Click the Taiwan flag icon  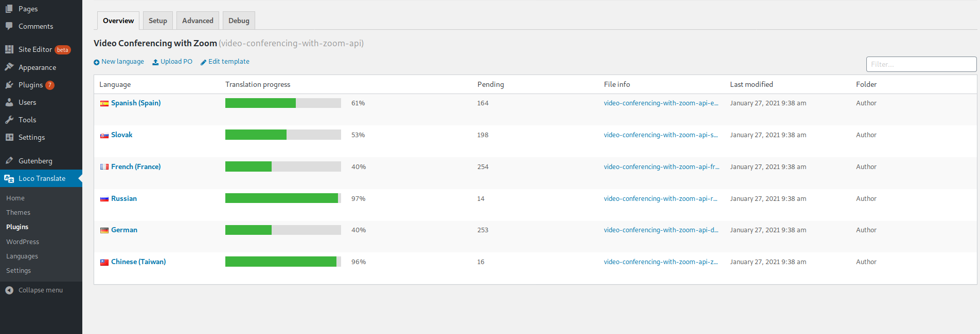click(x=104, y=262)
